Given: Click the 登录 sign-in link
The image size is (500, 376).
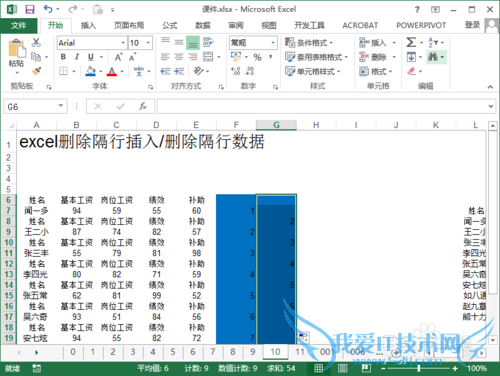Looking at the screenshot, I should click(x=472, y=25).
